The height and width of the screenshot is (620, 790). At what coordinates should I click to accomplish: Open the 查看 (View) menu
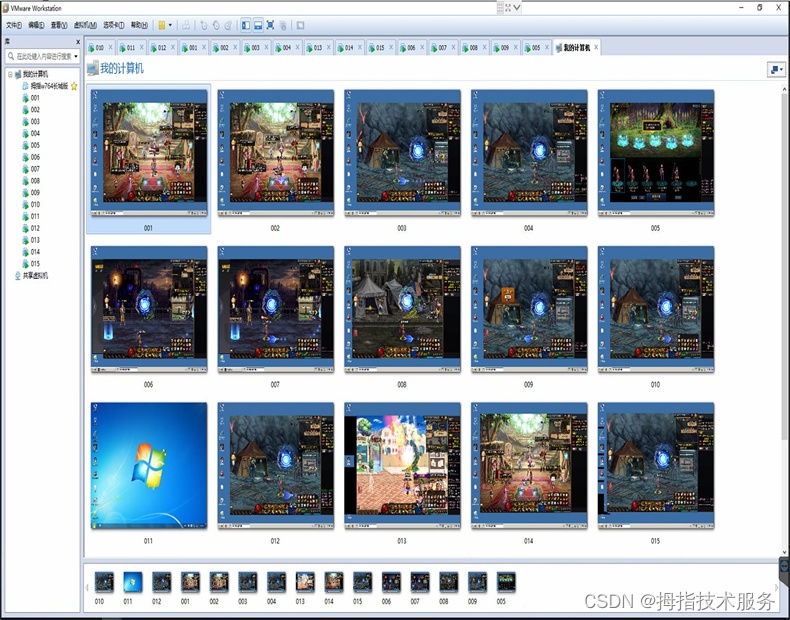(x=59, y=25)
